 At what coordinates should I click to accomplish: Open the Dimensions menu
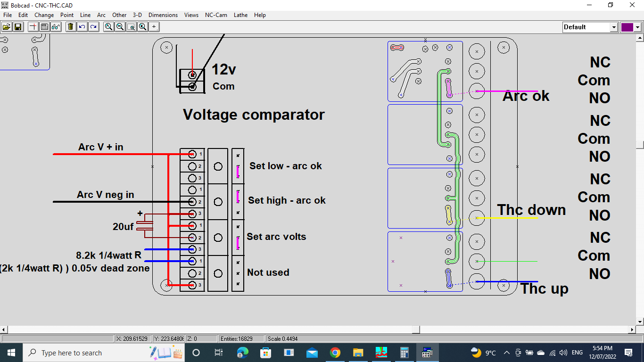[163, 15]
